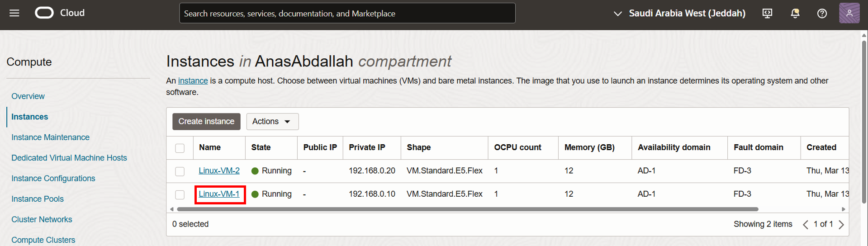
Task: Open Dedicated Virtual Machine Hosts
Action: pos(69,158)
